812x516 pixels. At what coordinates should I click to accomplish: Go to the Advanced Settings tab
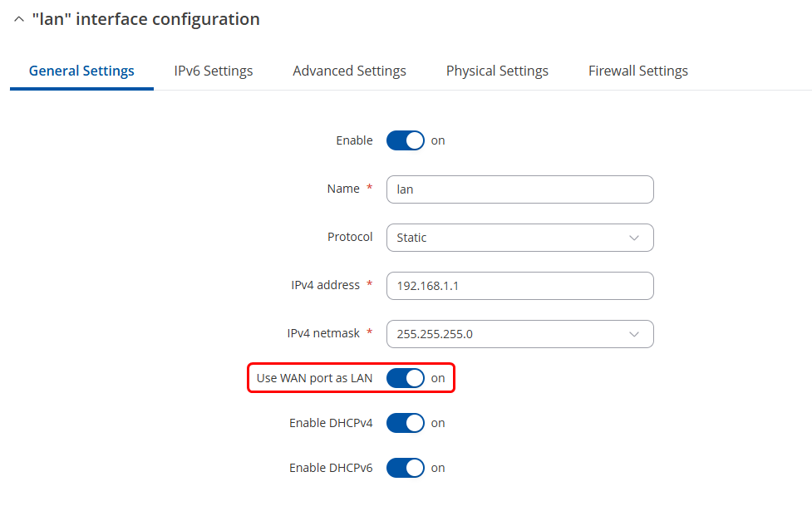pos(349,71)
